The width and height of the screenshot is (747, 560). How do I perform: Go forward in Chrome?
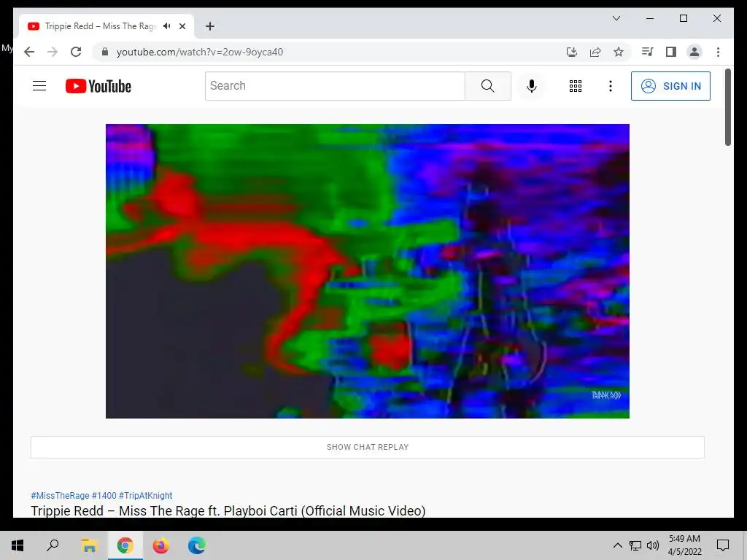[53, 52]
